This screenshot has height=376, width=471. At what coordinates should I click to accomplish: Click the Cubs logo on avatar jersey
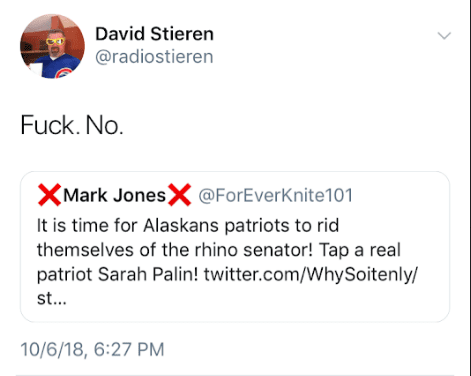[x=63, y=72]
